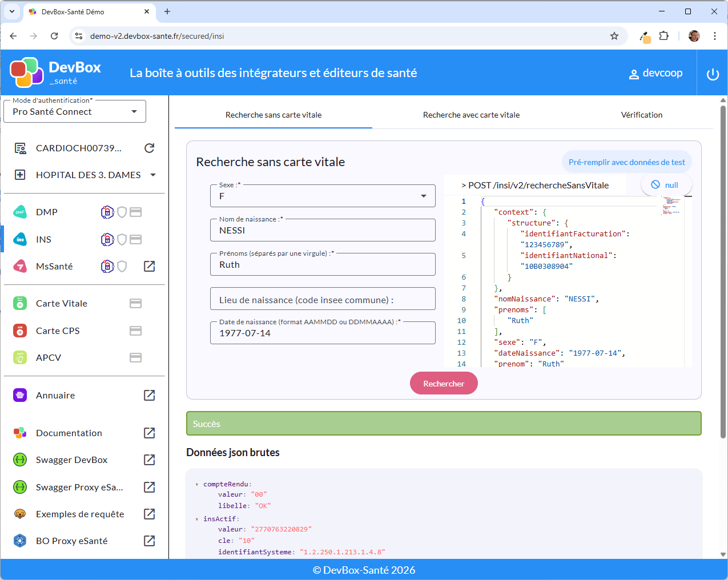This screenshot has width=728, height=580.
Task: Open BO Proxy eSanté external link icon
Action: [x=150, y=541]
